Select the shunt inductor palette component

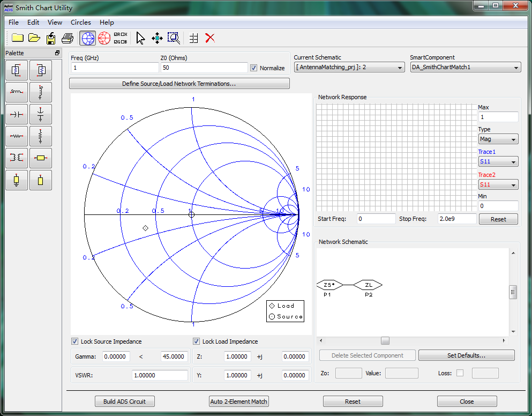41,92
